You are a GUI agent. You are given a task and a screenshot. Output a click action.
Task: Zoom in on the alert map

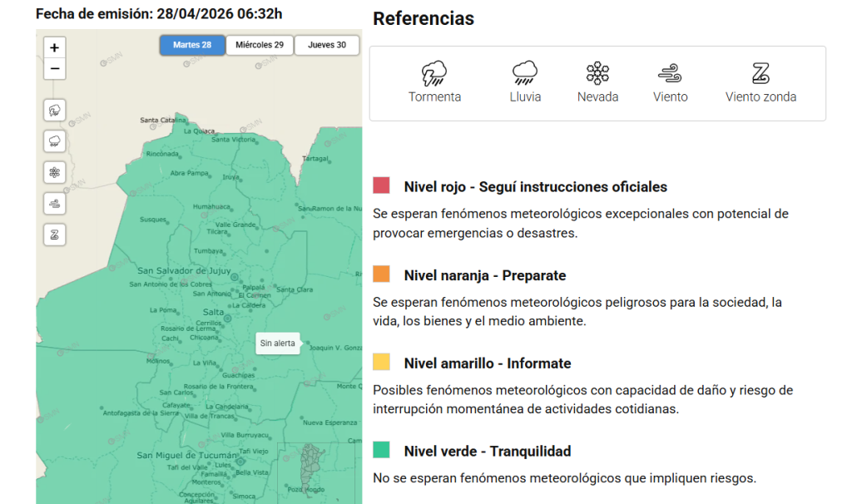[x=54, y=48]
